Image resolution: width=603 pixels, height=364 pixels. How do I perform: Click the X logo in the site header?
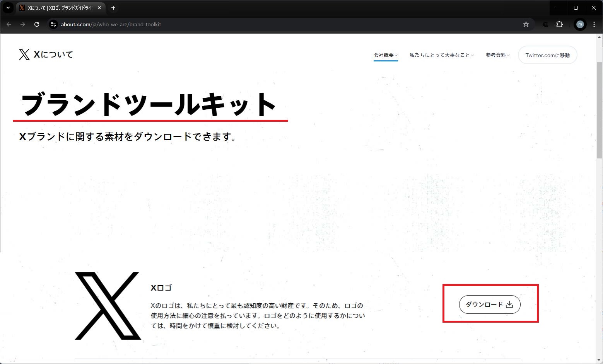24,54
